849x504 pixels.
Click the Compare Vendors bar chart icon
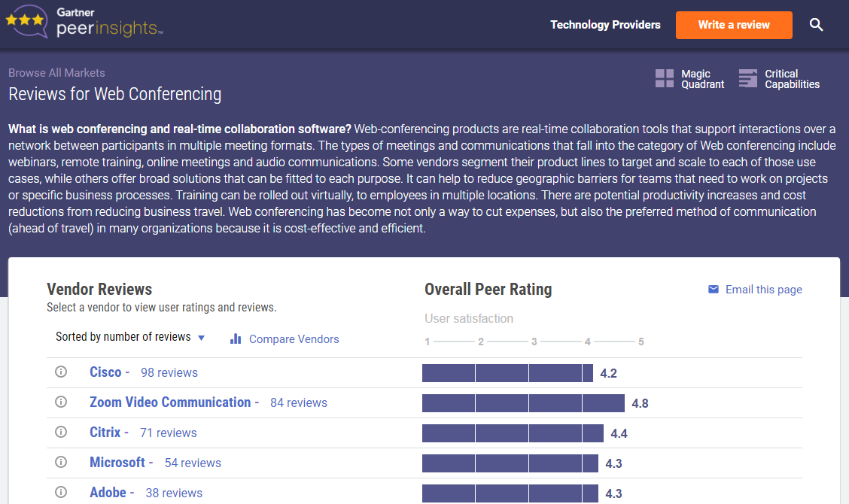click(236, 339)
